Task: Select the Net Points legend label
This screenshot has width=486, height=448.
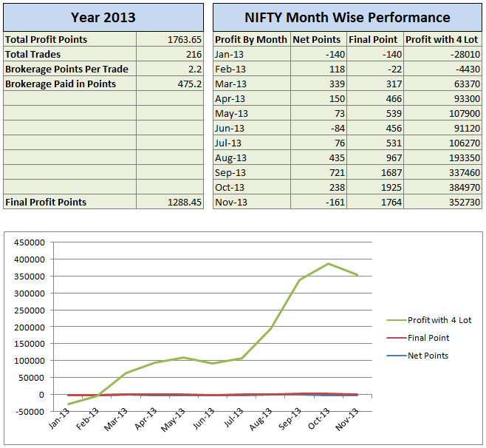Action: (x=428, y=356)
